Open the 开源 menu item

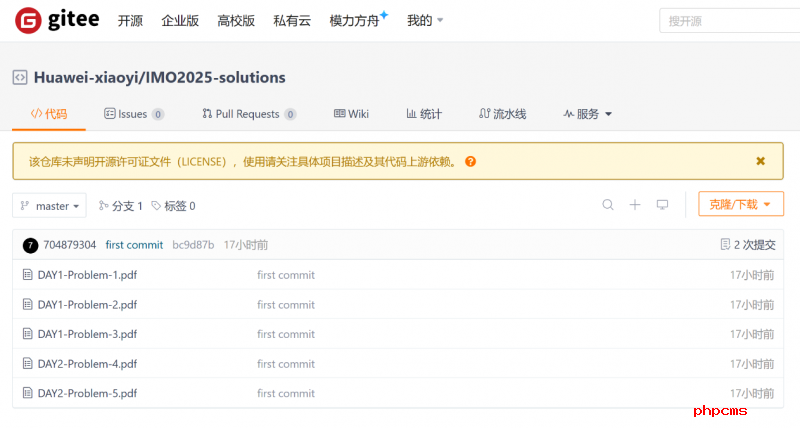click(130, 21)
